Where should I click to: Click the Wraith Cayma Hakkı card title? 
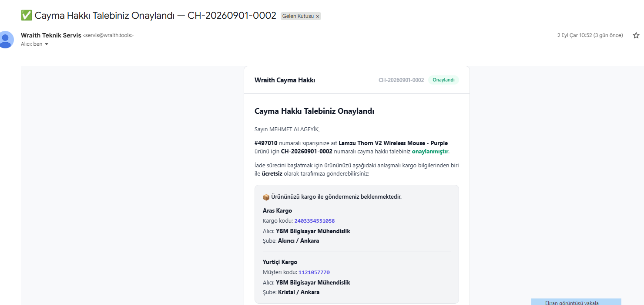(x=285, y=80)
